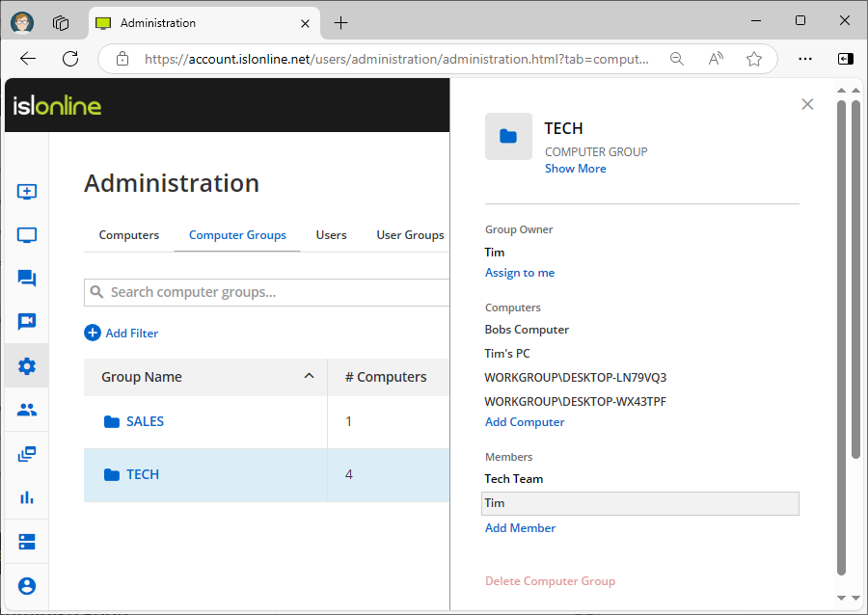Select the Administration gear icon in the sidebar
The width and height of the screenshot is (868, 615).
click(27, 366)
